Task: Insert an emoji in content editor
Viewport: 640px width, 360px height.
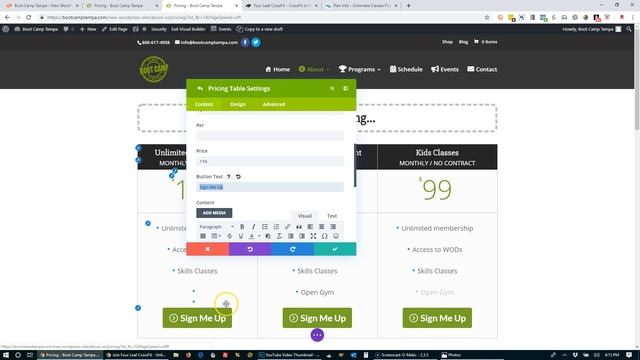Action: point(336,236)
